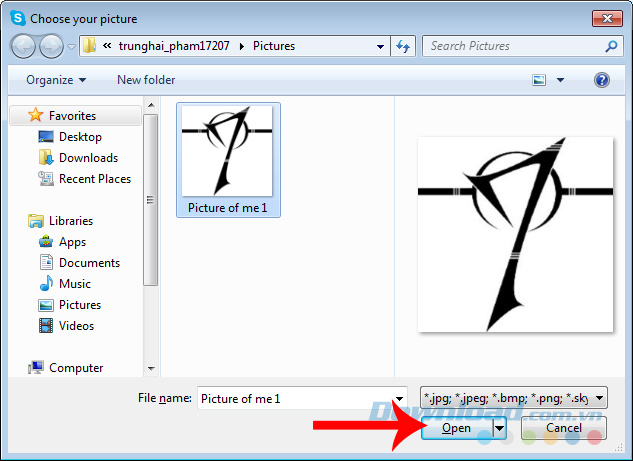The height and width of the screenshot is (461, 633).
Task: Click the blue Help question mark icon
Action: 602,80
